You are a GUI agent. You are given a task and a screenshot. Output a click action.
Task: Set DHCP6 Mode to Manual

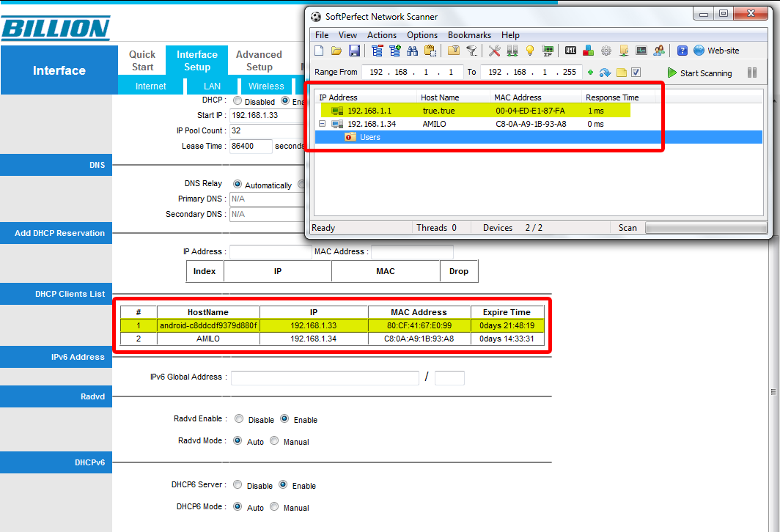click(274, 506)
